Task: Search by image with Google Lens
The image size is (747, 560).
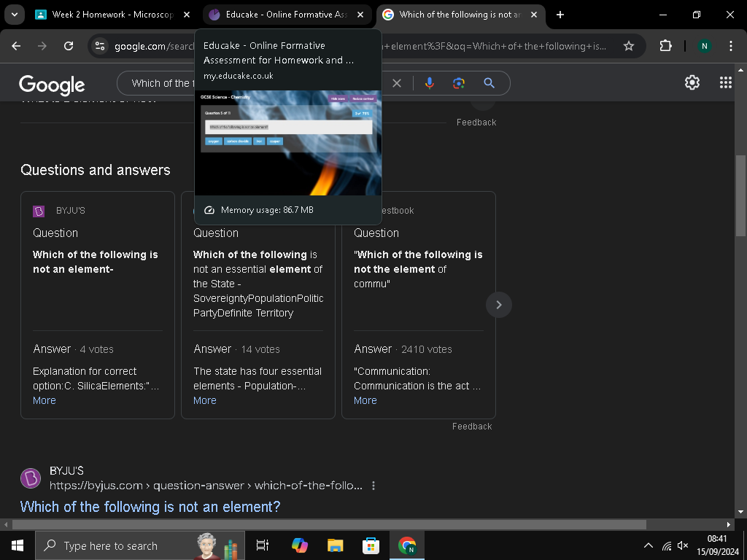Action: click(459, 83)
